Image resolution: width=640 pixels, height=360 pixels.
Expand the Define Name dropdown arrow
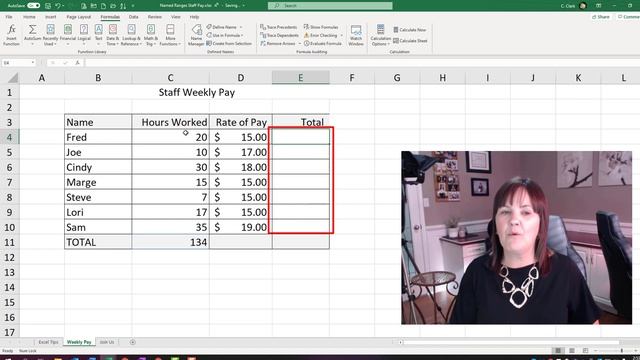coord(241,27)
